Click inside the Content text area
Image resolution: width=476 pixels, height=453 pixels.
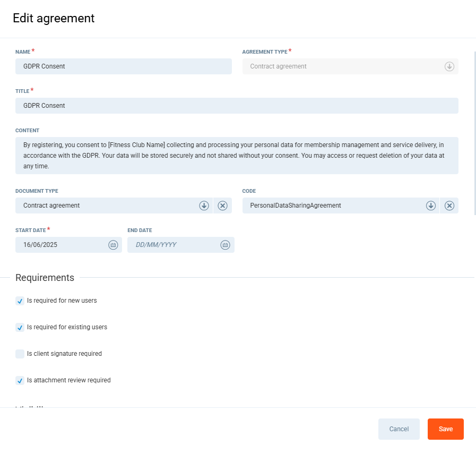click(237, 155)
